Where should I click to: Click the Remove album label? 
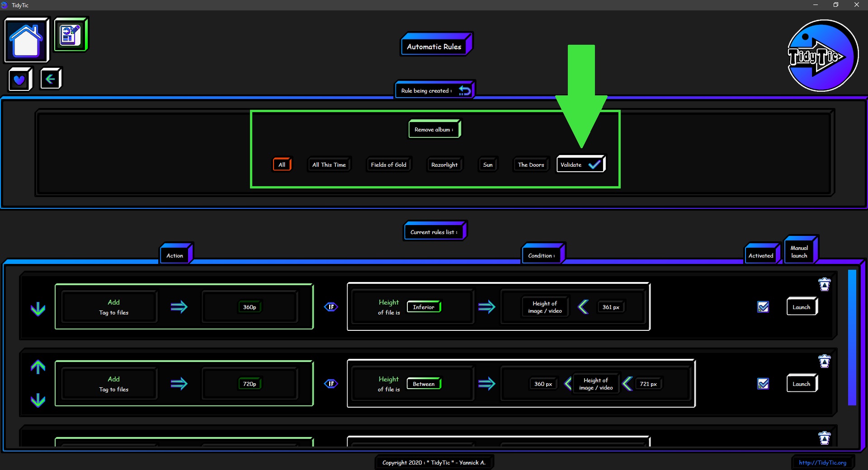tap(434, 129)
